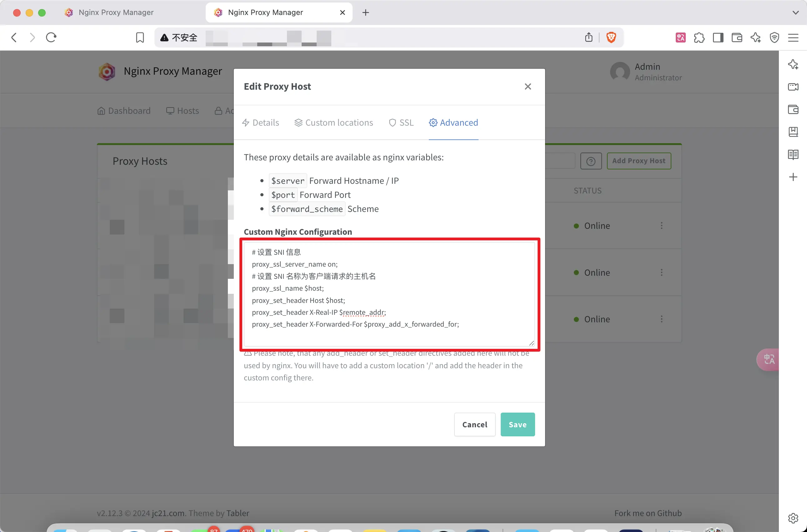Add a new item with sidebar plus
The height and width of the screenshot is (532, 807).
pos(793,177)
